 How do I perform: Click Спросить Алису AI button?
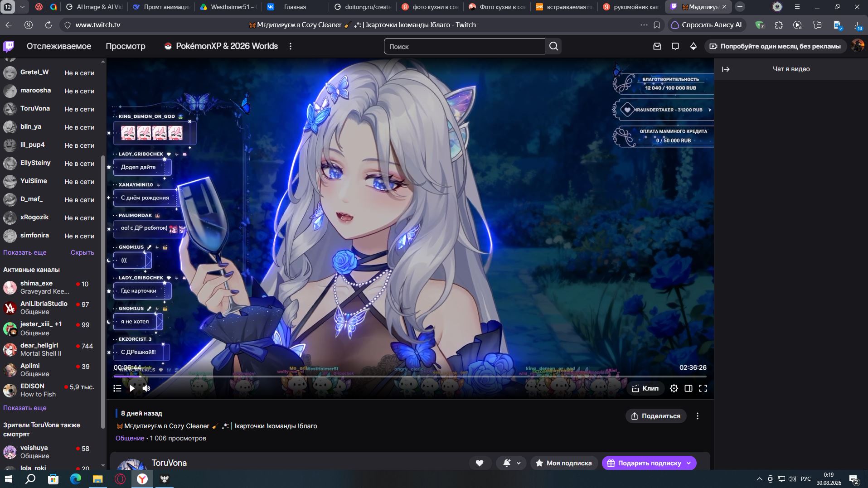(x=707, y=25)
